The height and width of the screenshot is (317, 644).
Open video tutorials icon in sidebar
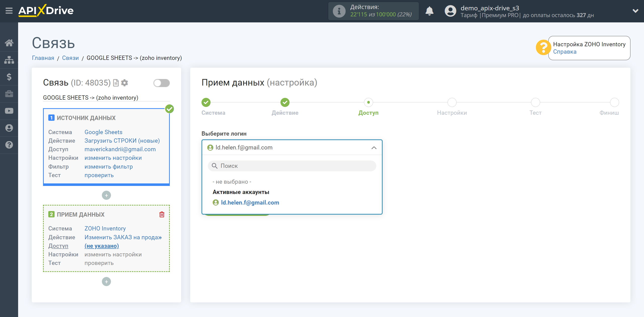click(9, 111)
